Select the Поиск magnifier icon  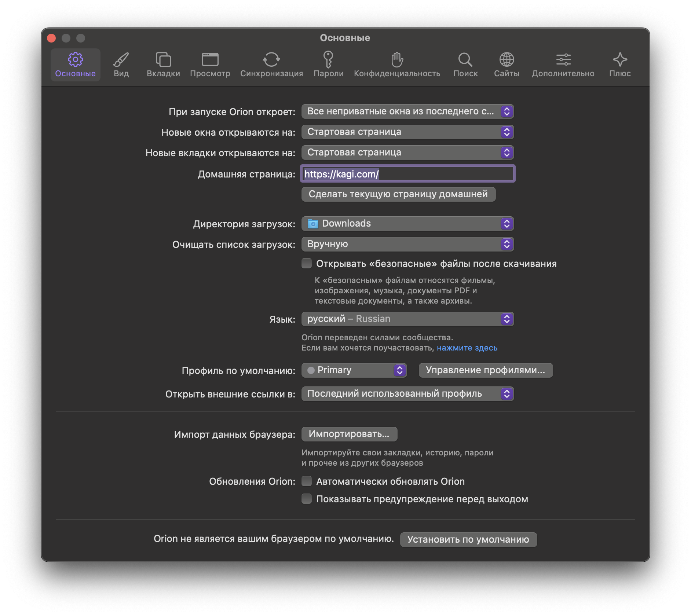pyautogui.click(x=465, y=60)
